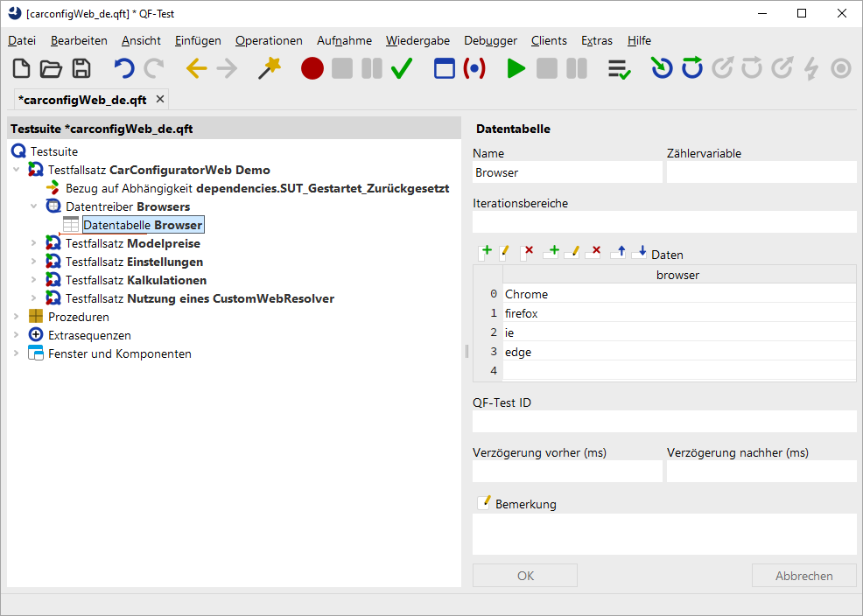863x616 pixels.
Task: Click the browser column header
Action: tap(679, 275)
